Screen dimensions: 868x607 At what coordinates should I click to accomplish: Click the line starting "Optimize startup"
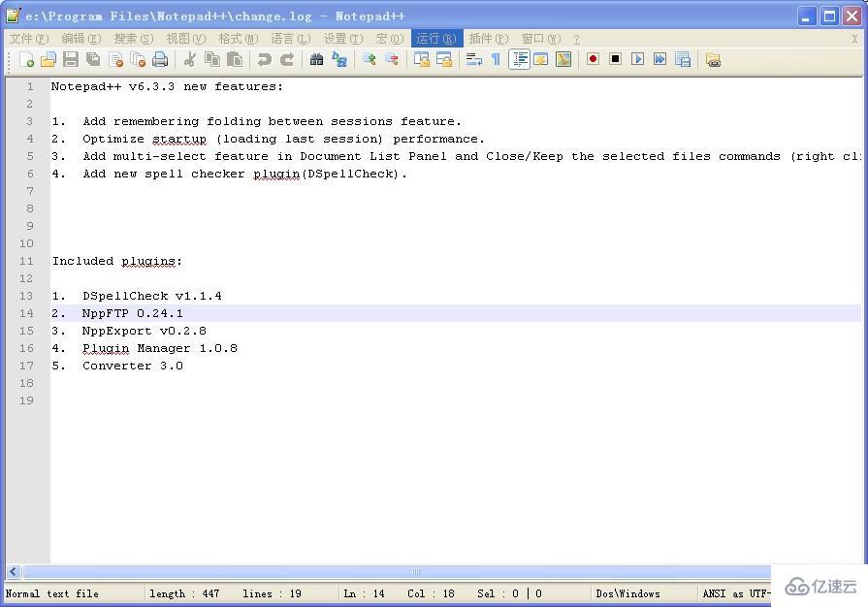click(x=283, y=139)
